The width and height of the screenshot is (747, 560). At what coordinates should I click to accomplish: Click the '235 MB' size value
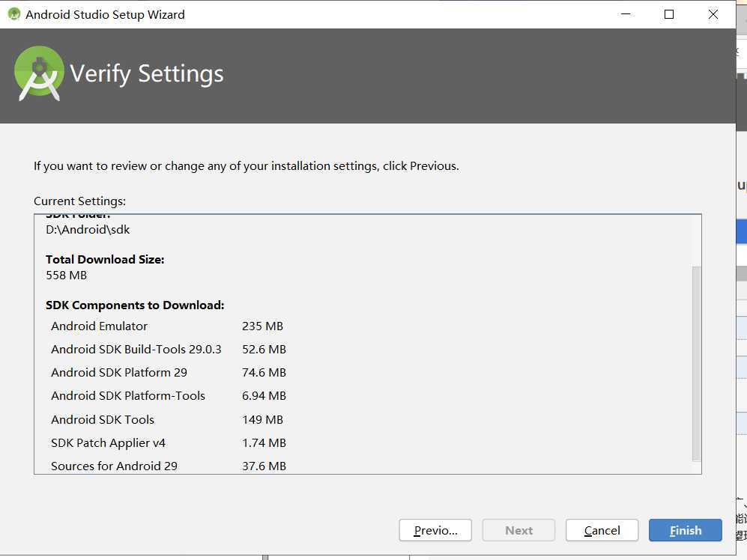262,326
